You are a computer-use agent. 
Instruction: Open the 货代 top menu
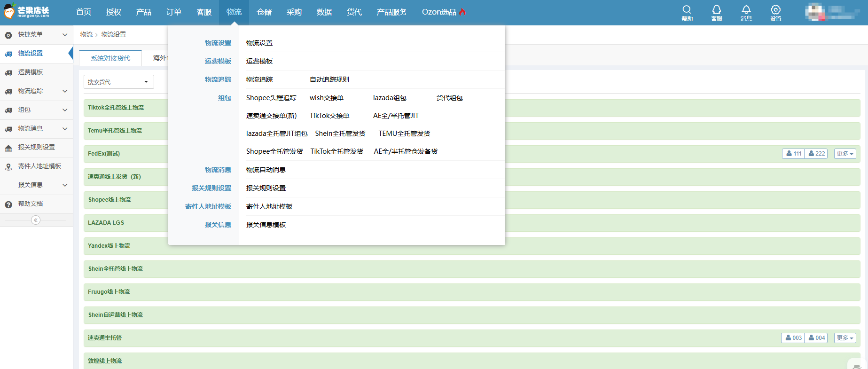(x=354, y=12)
